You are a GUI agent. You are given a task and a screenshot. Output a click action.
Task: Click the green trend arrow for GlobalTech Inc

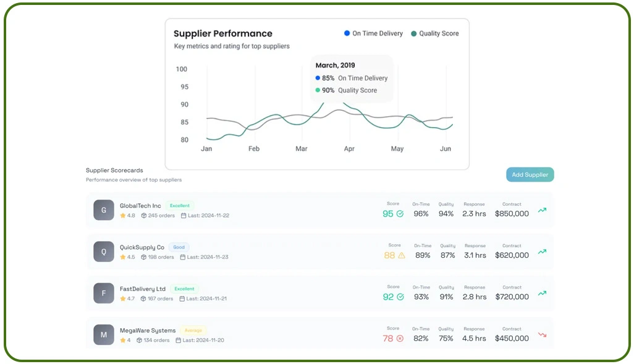pos(542,210)
